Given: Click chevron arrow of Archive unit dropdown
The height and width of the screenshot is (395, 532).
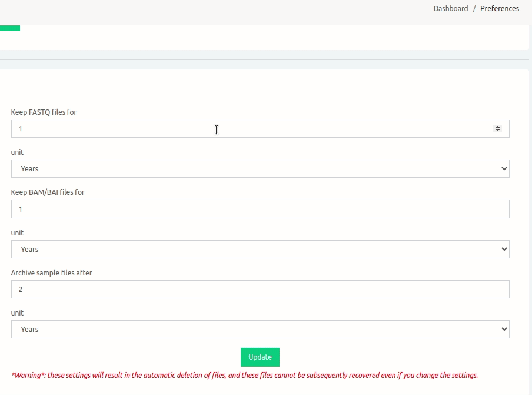Looking at the screenshot, I should click(x=504, y=330).
